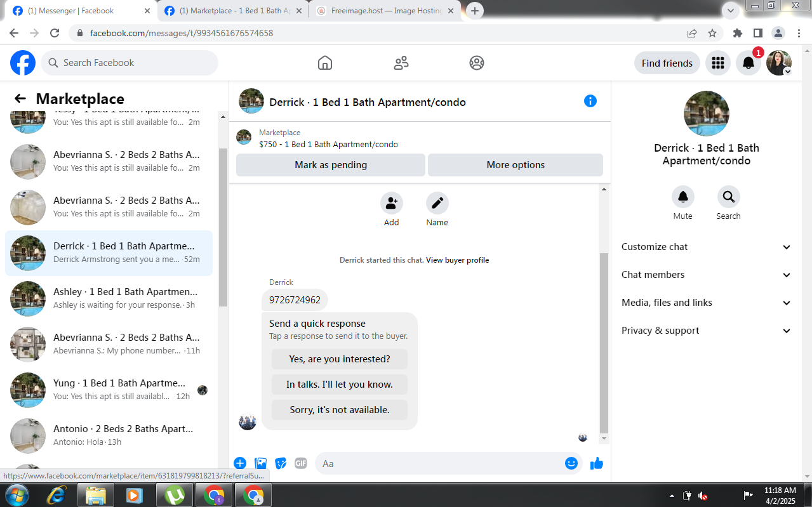Image resolution: width=812 pixels, height=507 pixels.
Task: Open the notifications bell
Action: point(749,63)
